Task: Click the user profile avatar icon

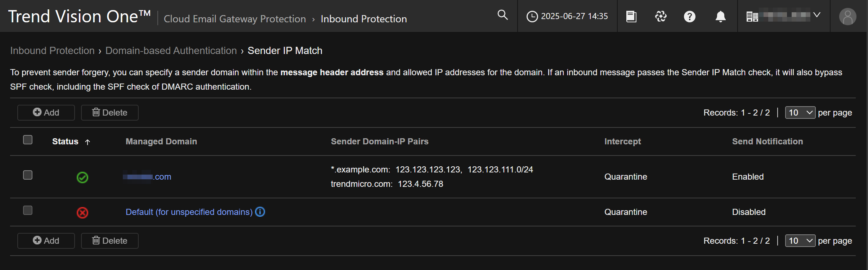Action: [x=847, y=17]
